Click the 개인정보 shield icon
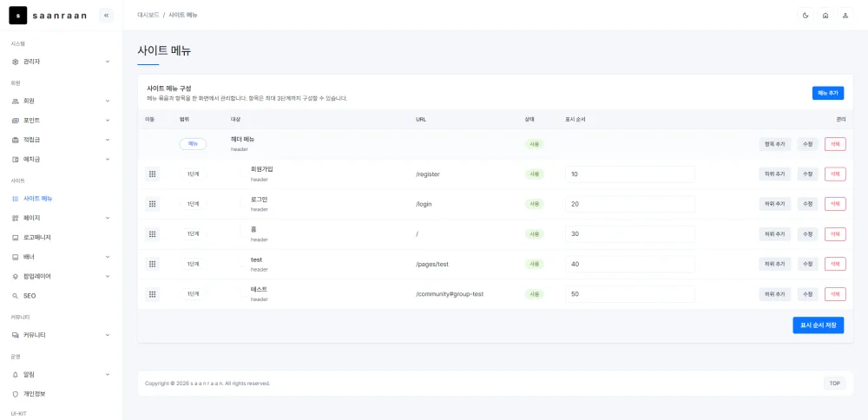This screenshot has height=420, width=868. click(x=16, y=394)
